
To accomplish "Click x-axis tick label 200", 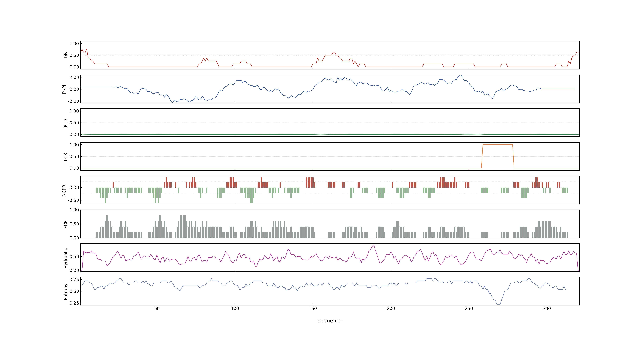I will pyautogui.click(x=391, y=309).
